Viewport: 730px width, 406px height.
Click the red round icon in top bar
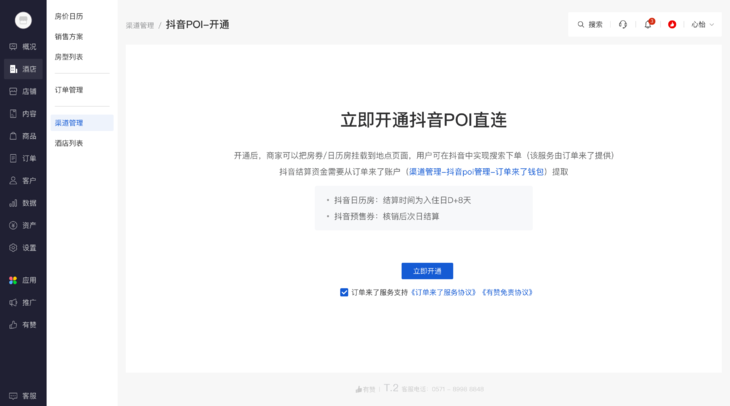pyautogui.click(x=672, y=24)
